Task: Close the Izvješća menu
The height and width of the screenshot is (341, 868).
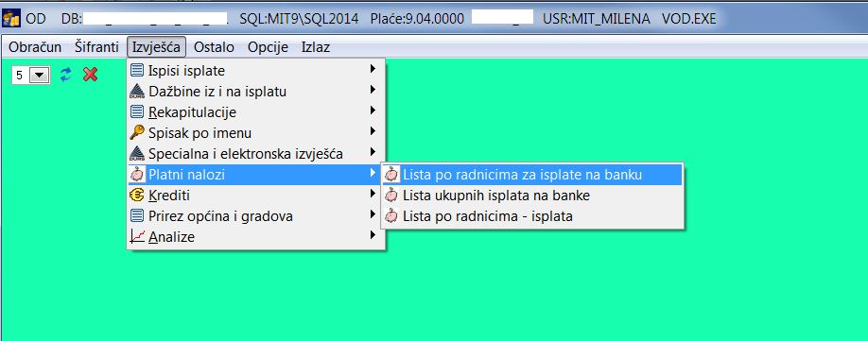Action: 156,47
